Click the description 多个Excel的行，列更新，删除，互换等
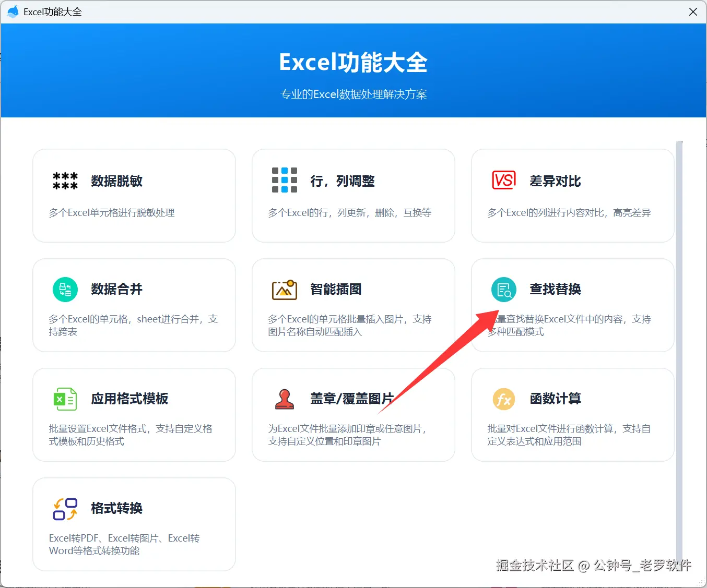707x588 pixels. (350, 213)
